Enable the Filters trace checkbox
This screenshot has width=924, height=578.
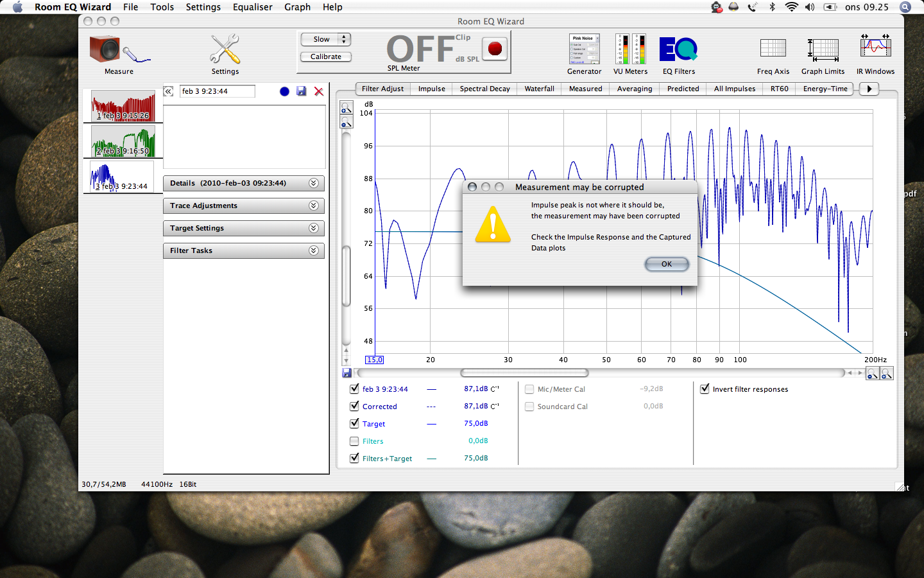(x=354, y=441)
